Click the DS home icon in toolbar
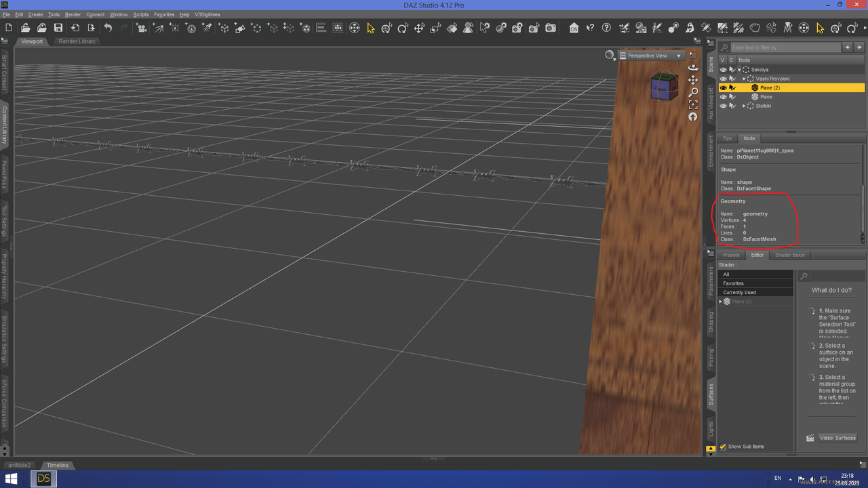This screenshot has width=868, height=488. coord(574,28)
